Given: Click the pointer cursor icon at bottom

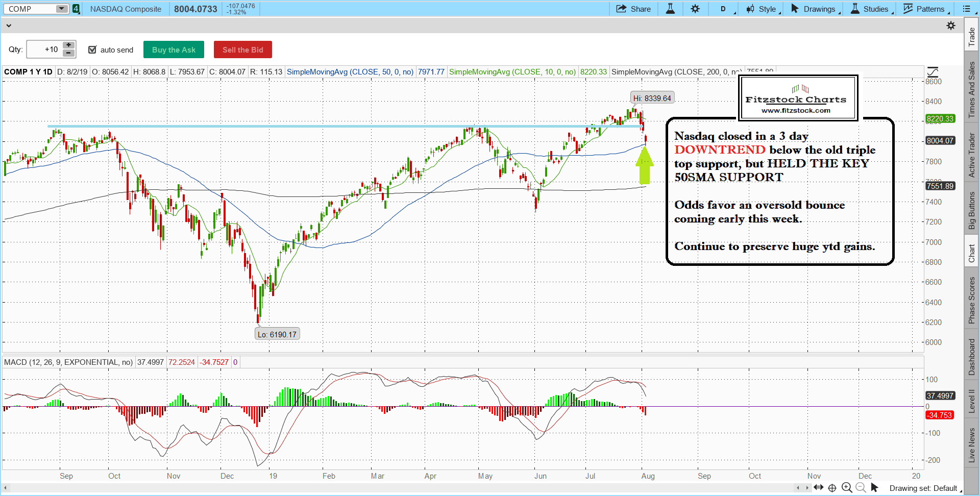Looking at the screenshot, I should (x=874, y=488).
